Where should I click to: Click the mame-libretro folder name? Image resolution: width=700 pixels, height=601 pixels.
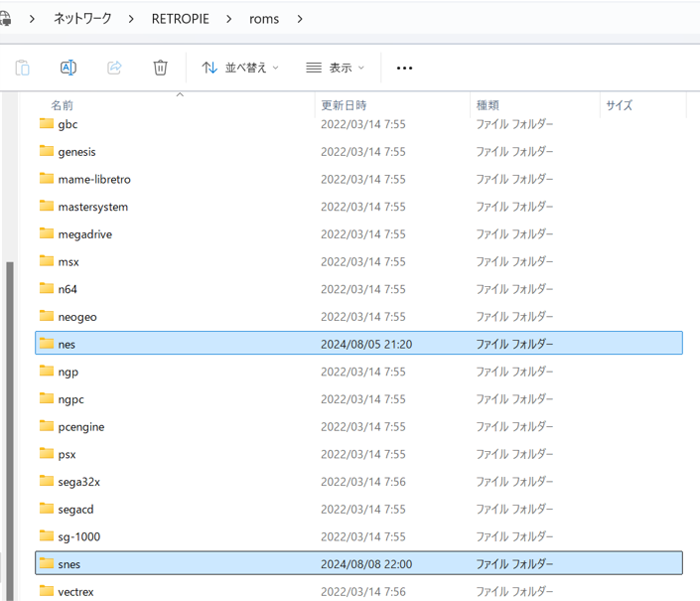click(94, 180)
